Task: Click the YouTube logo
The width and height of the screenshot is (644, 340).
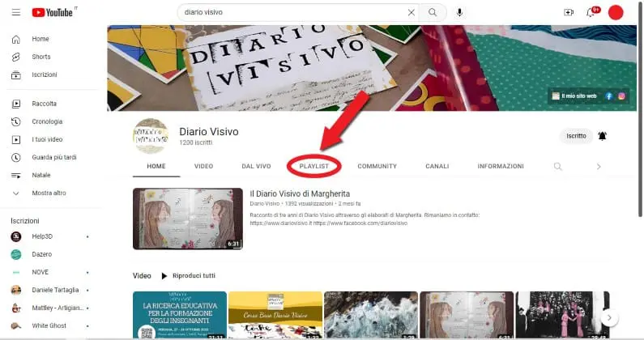Action: point(54,12)
